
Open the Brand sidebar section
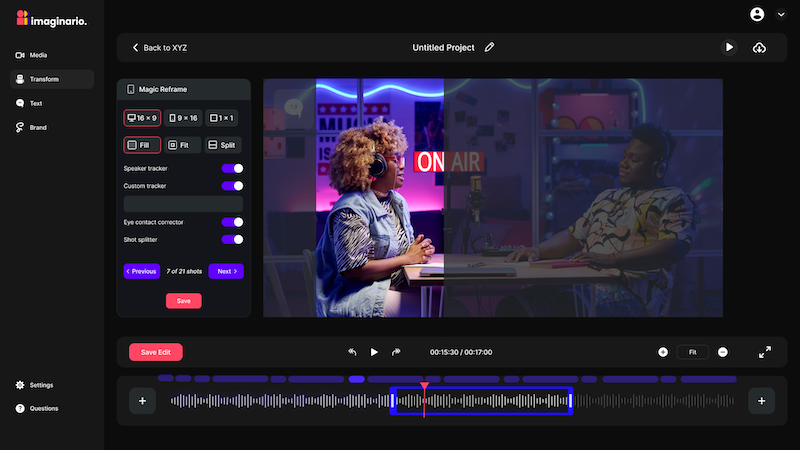pyautogui.click(x=31, y=128)
